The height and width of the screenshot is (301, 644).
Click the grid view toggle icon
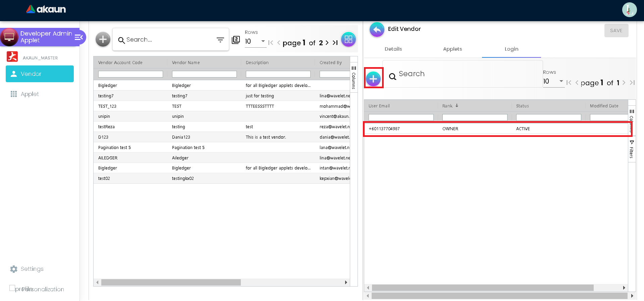tap(348, 40)
